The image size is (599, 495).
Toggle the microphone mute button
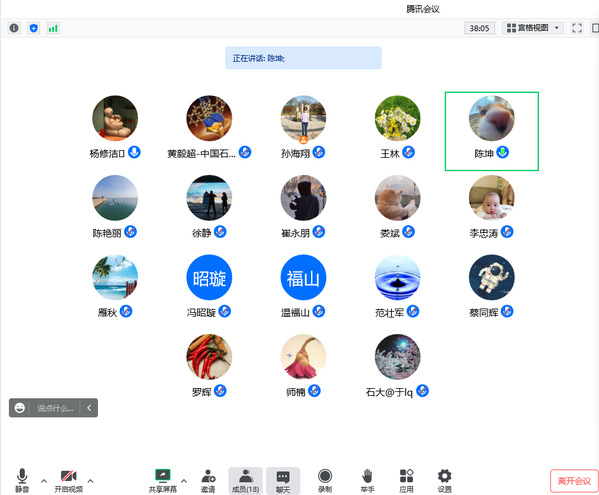(x=22, y=480)
